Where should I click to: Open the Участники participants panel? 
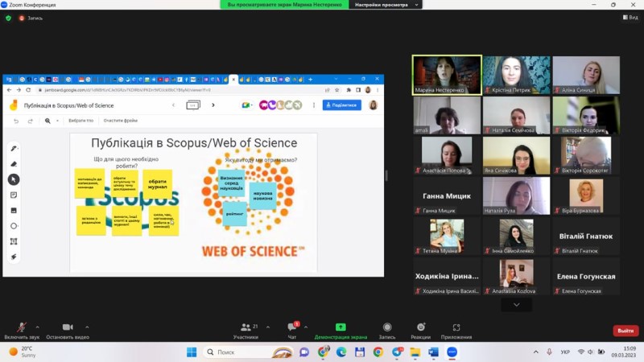(x=246, y=331)
